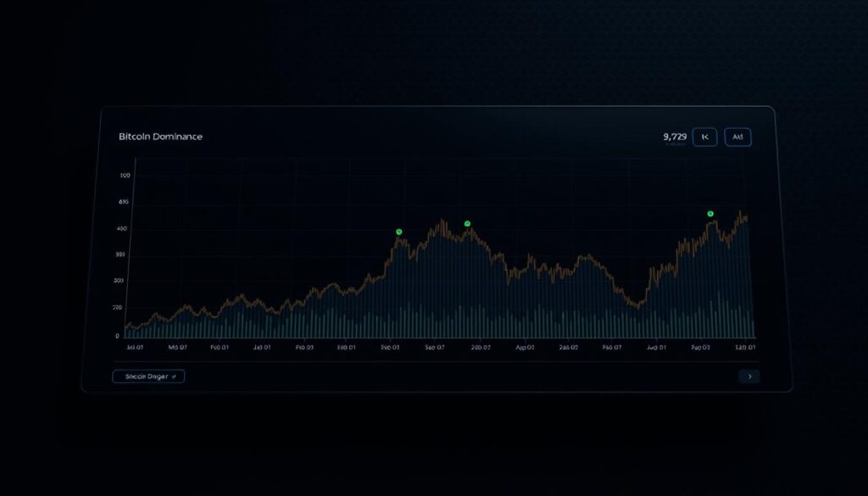Click the green marker on the rightmost peak
The height and width of the screenshot is (496, 868).
pos(709,215)
